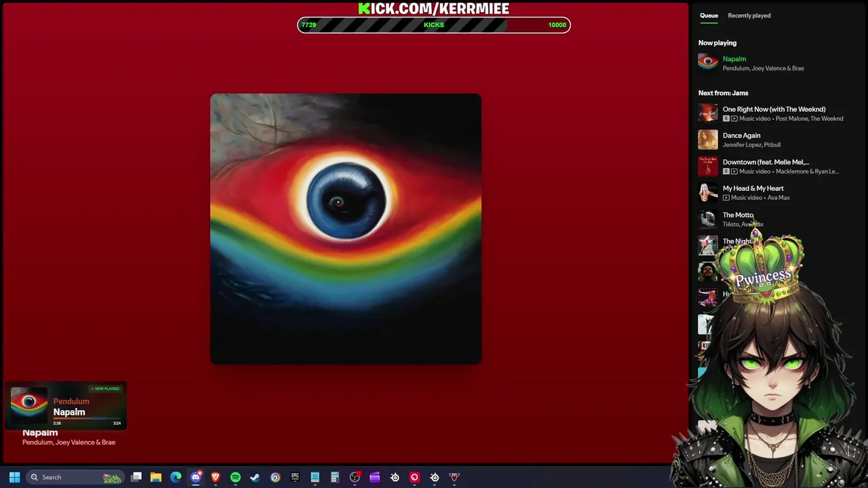The width and height of the screenshot is (868, 488).
Task: Click the Napalm now-playing album thumbnail
Action: (708, 63)
